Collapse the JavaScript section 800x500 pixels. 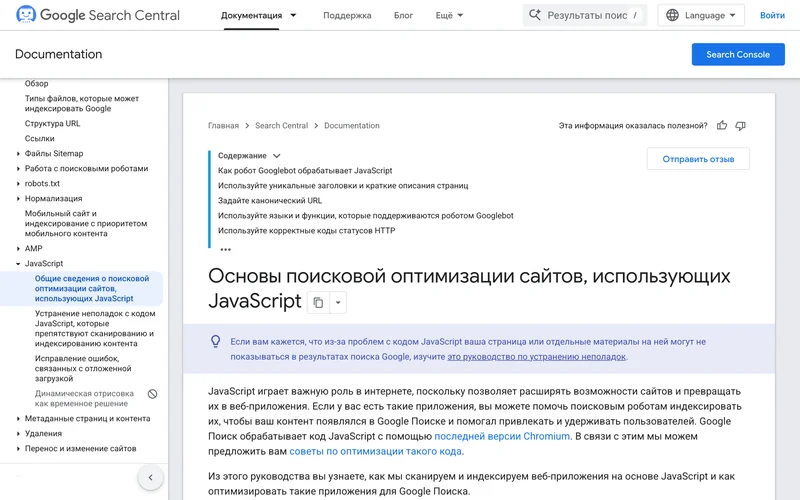18,264
